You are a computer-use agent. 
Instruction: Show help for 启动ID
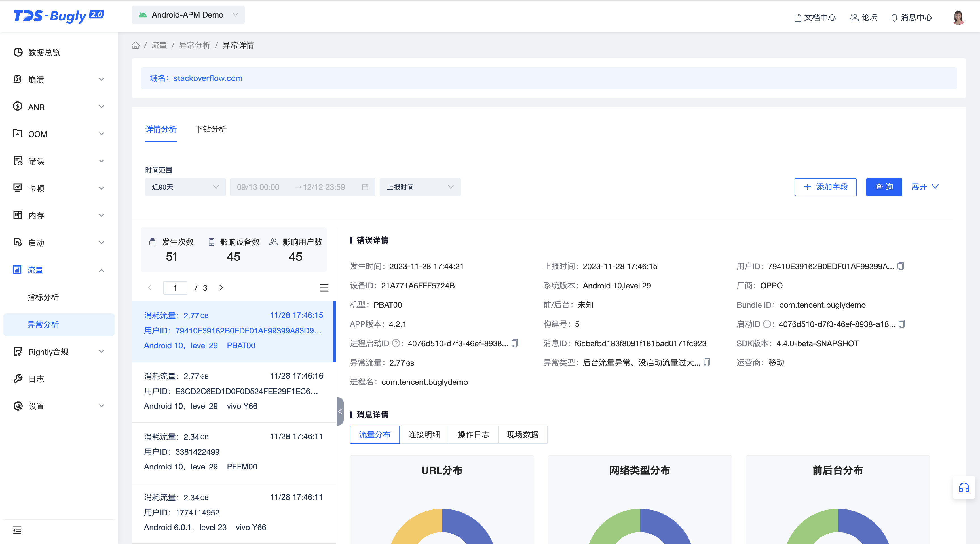click(x=767, y=324)
